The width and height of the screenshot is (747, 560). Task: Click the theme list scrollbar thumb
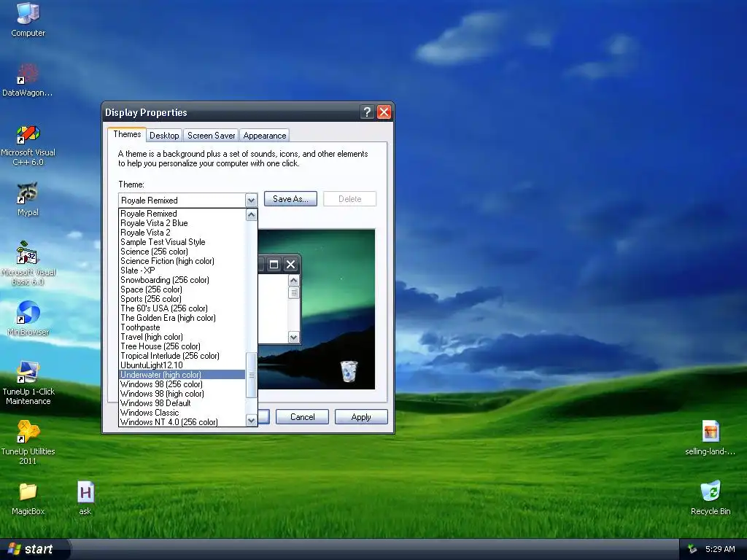point(251,376)
